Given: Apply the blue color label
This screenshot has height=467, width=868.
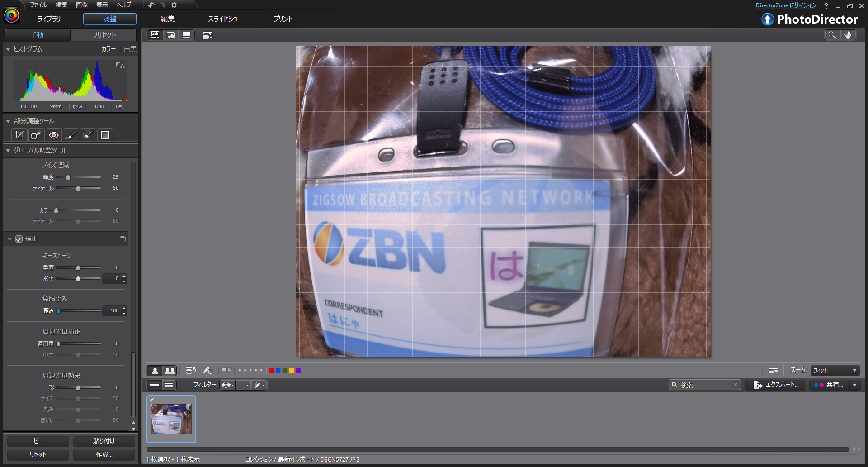Looking at the screenshot, I should (x=278, y=371).
